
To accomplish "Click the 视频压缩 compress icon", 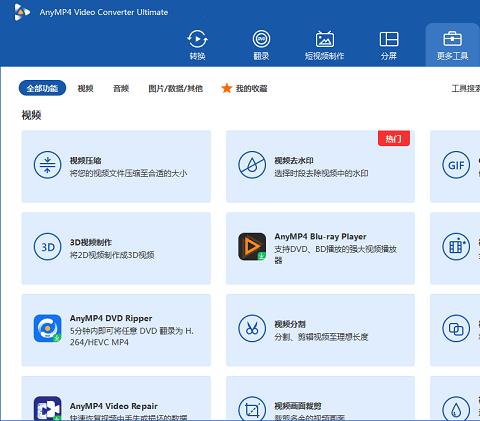I will point(48,165).
